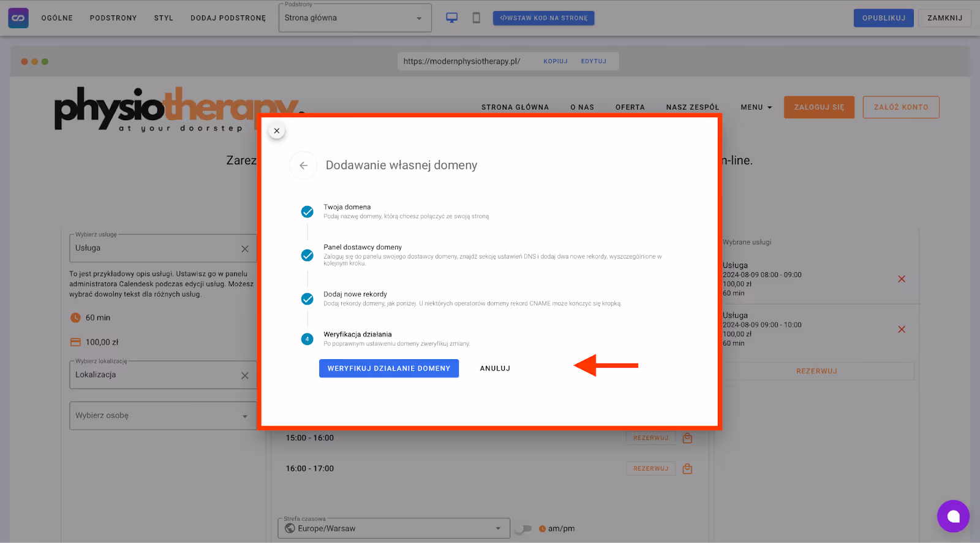Image resolution: width=980 pixels, height=543 pixels.
Task: Remove first selected service with red X
Action: (901, 279)
